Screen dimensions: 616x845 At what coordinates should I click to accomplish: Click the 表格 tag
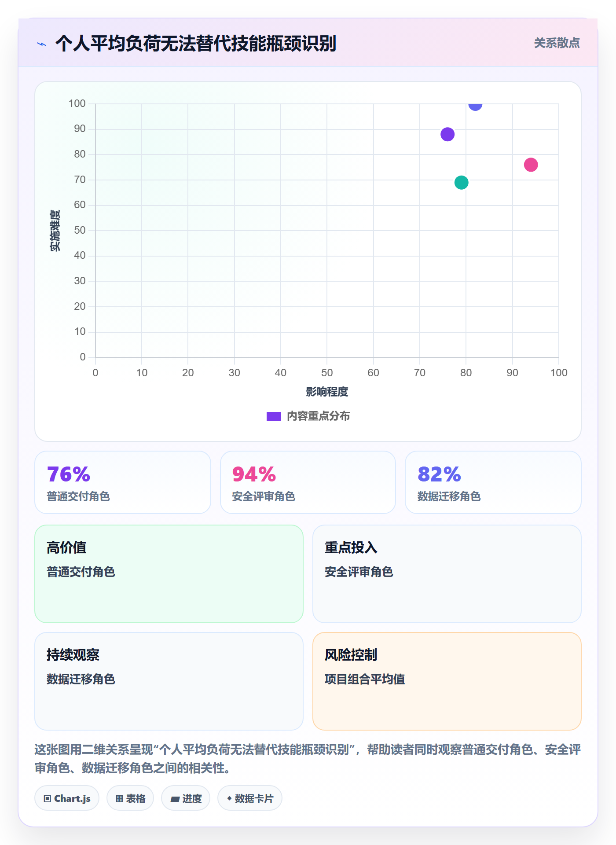pos(130,798)
